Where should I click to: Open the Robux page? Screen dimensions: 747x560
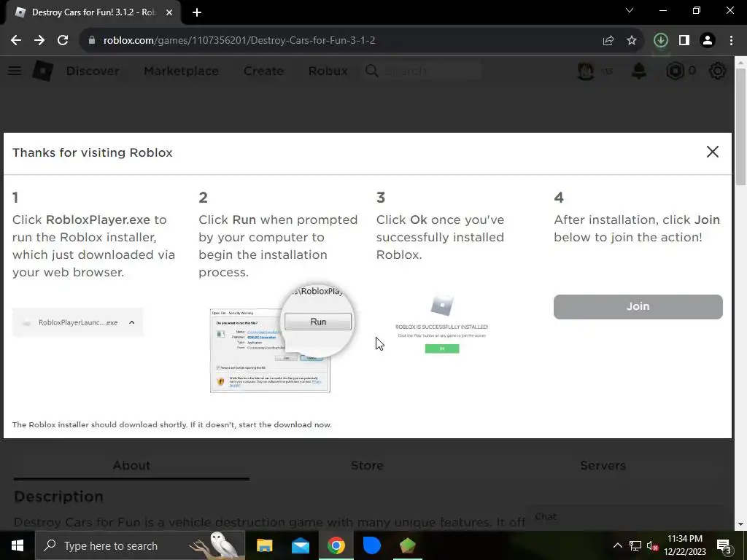pyautogui.click(x=328, y=71)
